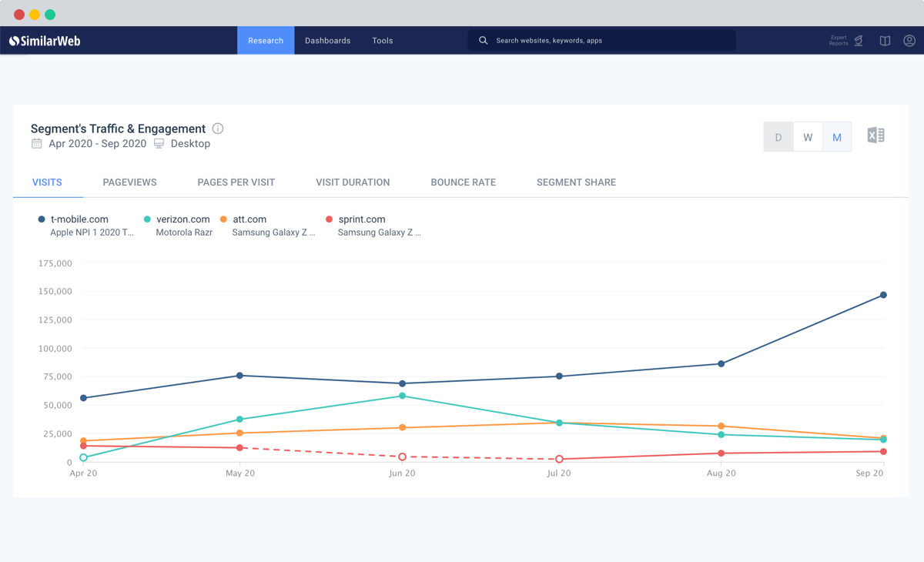Image resolution: width=924 pixels, height=562 pixels.
Task: Select the Visit Duration tab
Action: (x=353, y=182)
